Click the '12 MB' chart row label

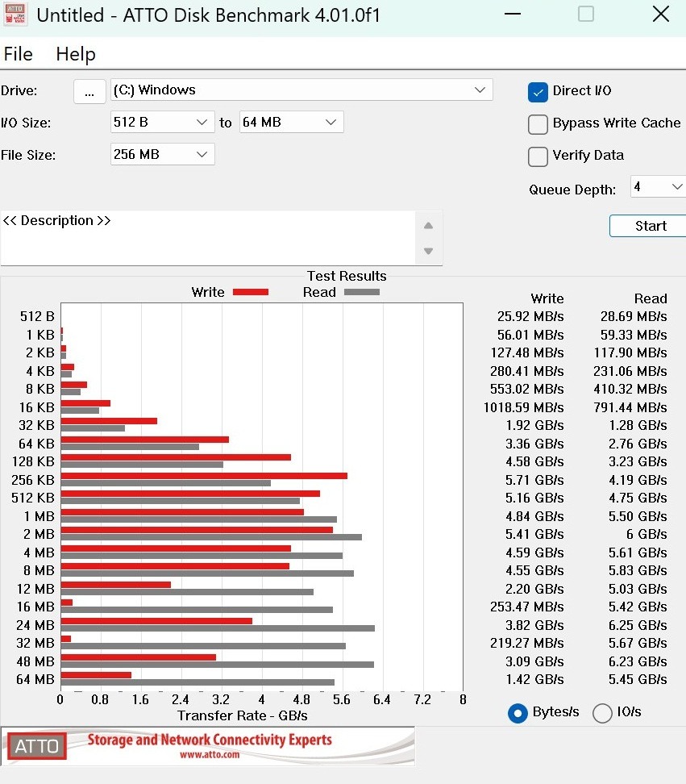tap(35, 589)
